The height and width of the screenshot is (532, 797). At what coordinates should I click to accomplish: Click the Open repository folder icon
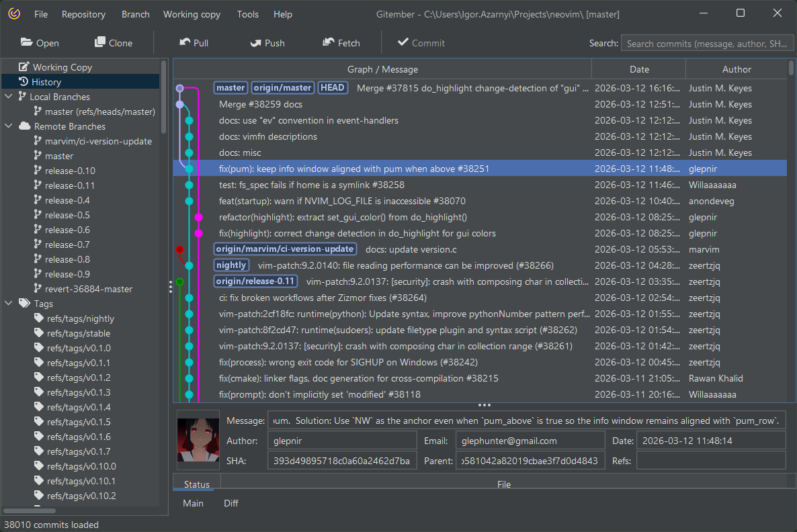pos(27,42)
